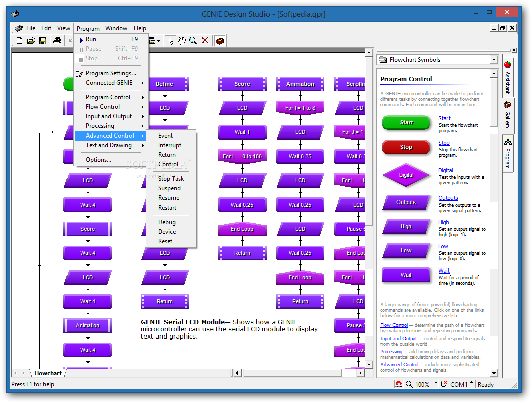532x403 pixels.
Task: Click the red Stop symbol in gallery
Action: click(406, 147)
